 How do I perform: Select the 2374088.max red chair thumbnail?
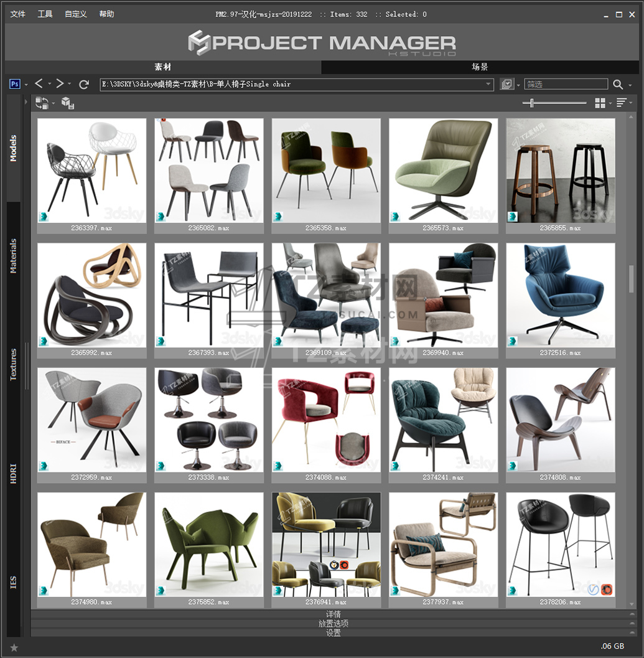click(x=326, y=420)
